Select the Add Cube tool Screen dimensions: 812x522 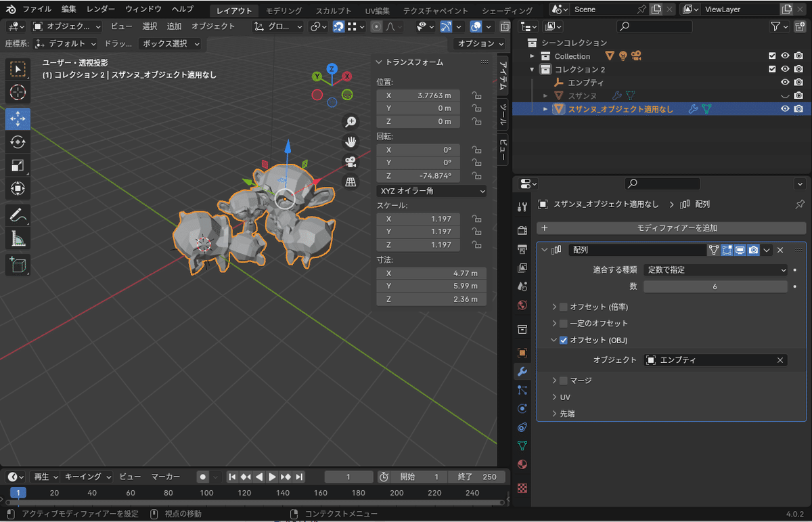(18, 264)
